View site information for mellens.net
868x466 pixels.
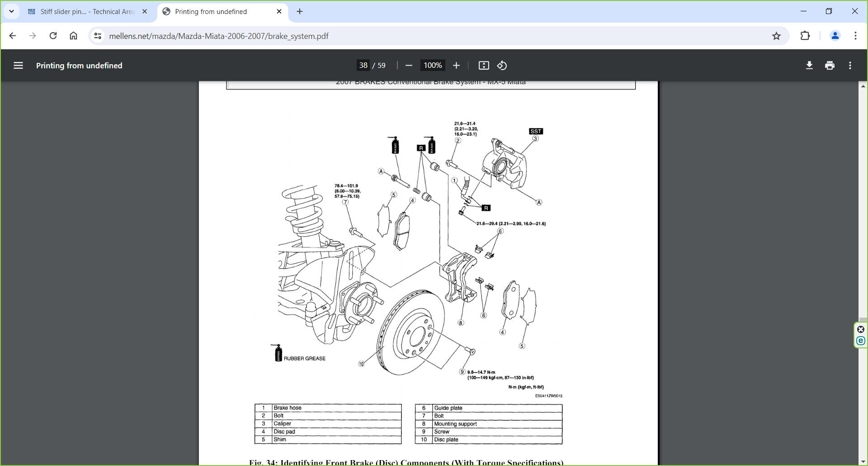(x=98, y=36)
